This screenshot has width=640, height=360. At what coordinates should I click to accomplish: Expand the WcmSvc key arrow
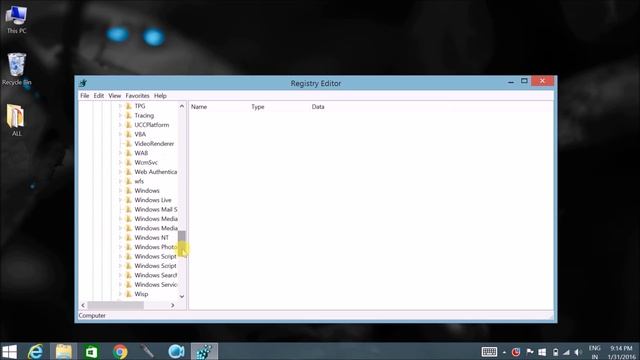120,162
